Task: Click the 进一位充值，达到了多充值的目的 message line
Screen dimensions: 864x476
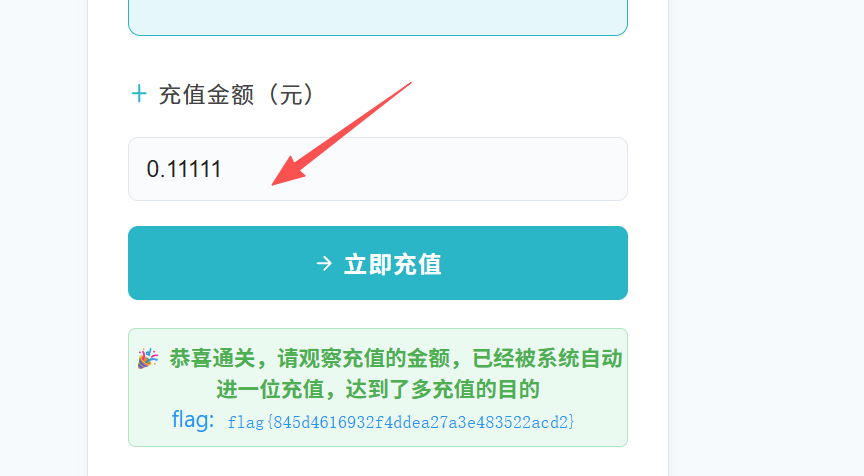Action: (378, 390)
